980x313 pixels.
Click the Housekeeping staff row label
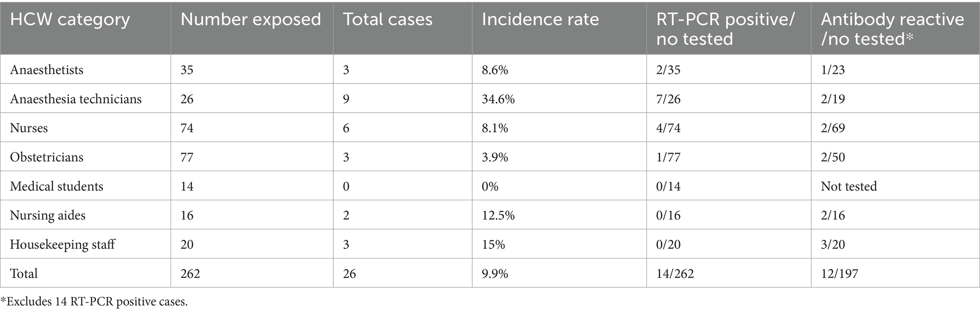click(x=63, y=244)
